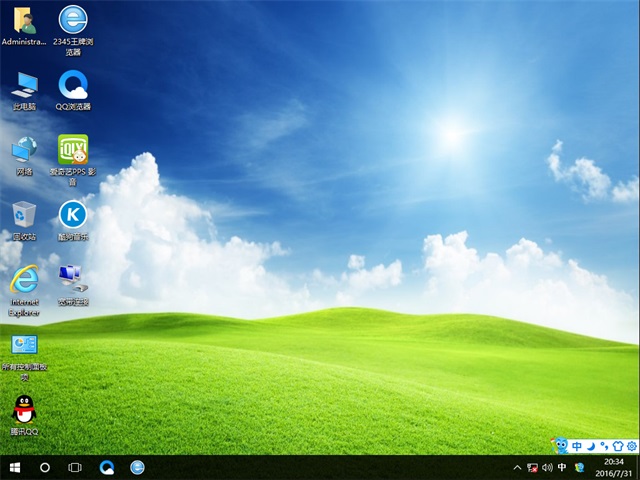Click the Cortana circle on the taskbar
This screenshot has width=640, height=480.
tap(45, 467)
